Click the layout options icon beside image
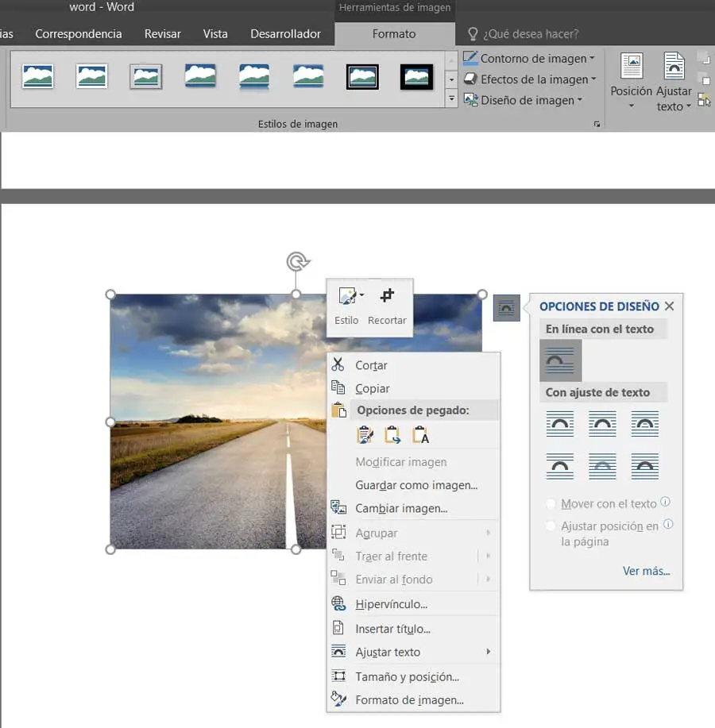Viewport: 715px width, 728px height. pos(506,307)
